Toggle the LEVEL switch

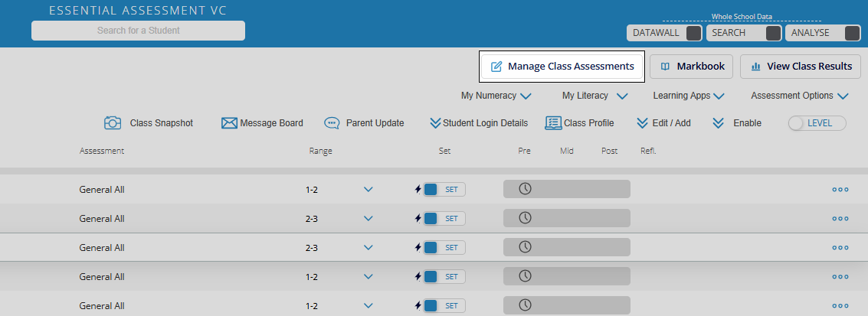(x=817, y=123)
